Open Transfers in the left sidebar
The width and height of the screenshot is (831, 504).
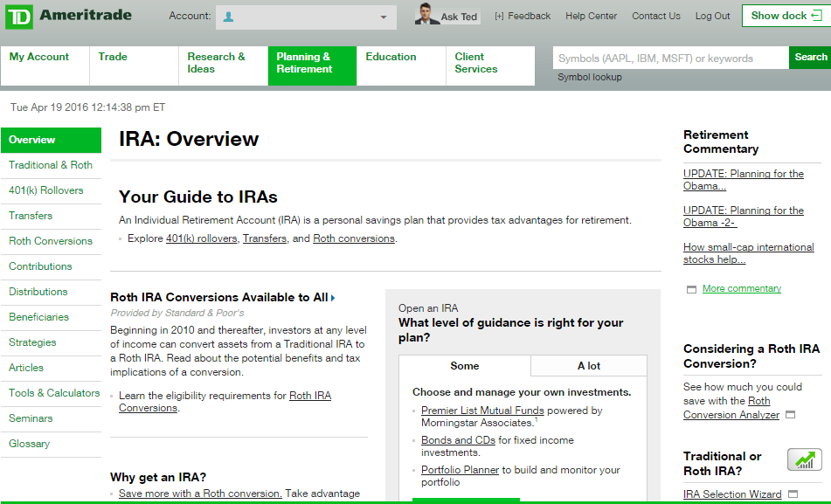(51, 216)
